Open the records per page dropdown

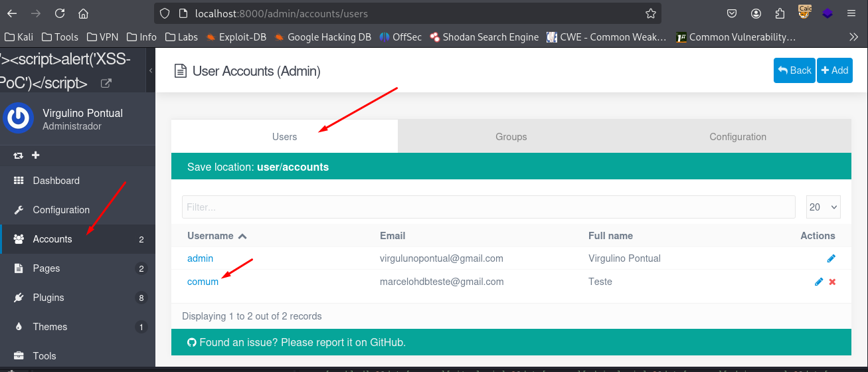(x=823, y=207)
